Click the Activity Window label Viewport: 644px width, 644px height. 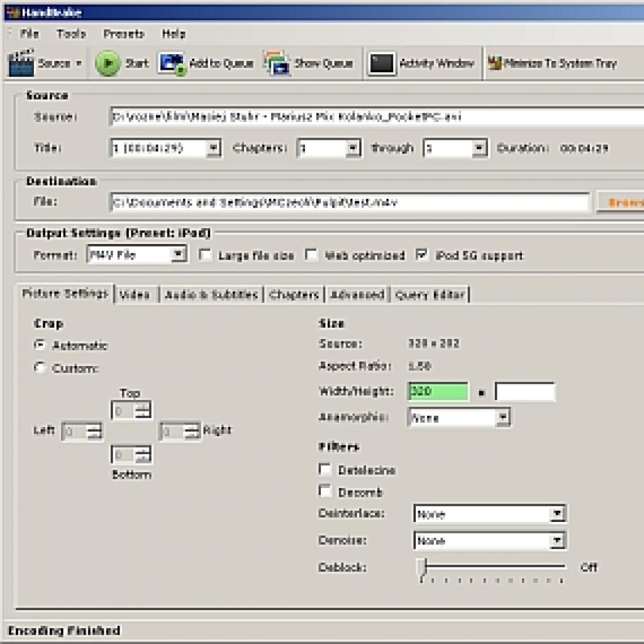(x=436, y=64)
